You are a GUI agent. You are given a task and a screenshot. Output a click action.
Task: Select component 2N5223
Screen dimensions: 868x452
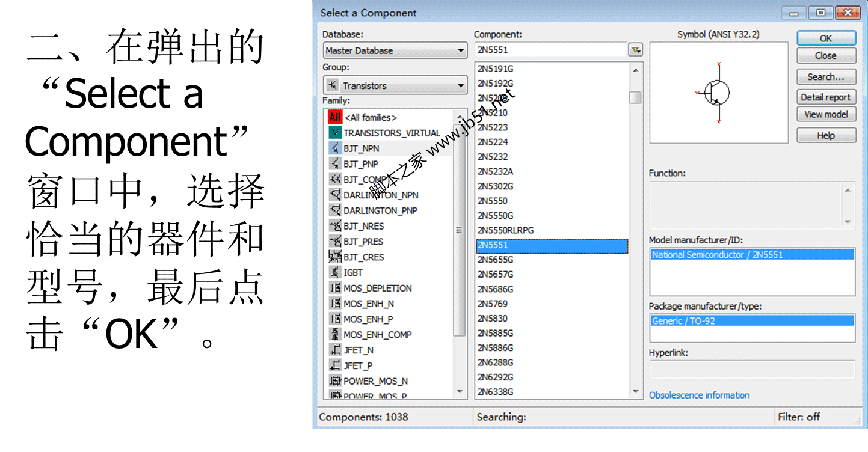tap(493, 127)
